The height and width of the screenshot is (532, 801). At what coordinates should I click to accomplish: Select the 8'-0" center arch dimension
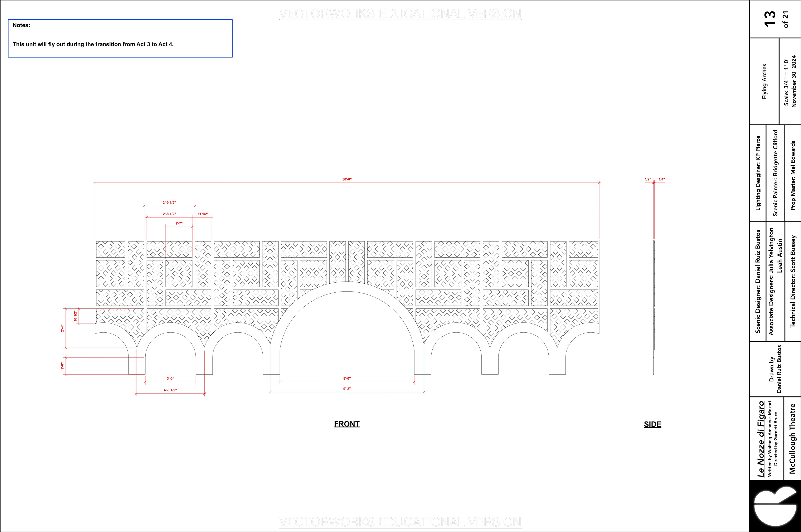tap(347, 378)
